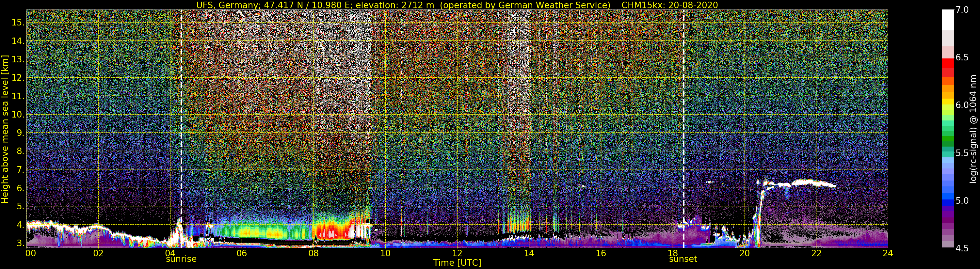The image size is (980, 269).
Task: Click the "6.5" colorbar tick value
Action: 962,57
